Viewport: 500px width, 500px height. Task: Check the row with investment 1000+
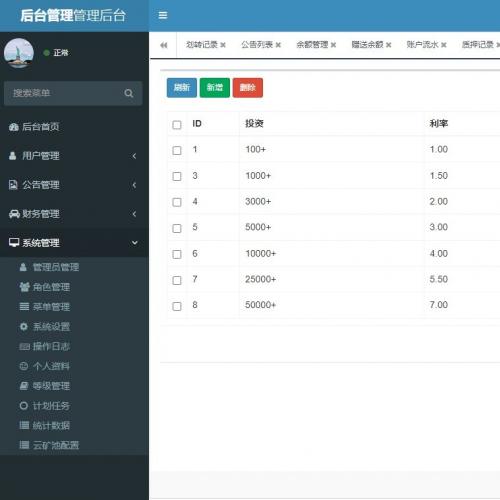[177, 176]
